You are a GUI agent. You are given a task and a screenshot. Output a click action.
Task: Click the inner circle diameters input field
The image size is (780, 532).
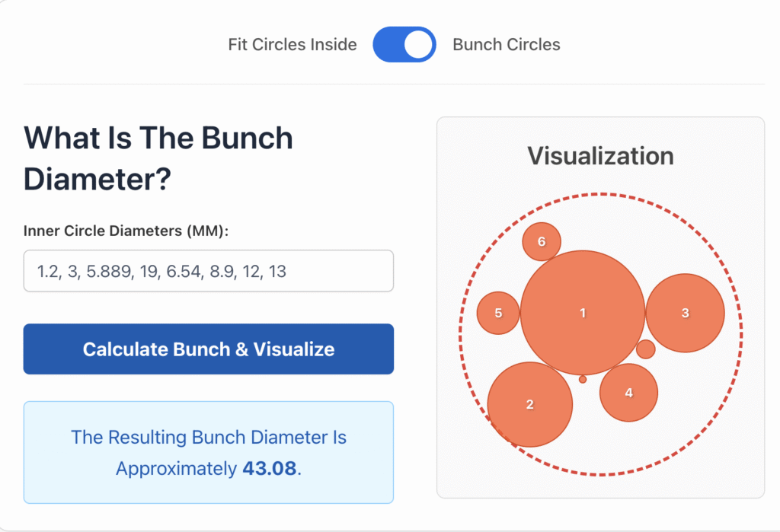(208, 271)
